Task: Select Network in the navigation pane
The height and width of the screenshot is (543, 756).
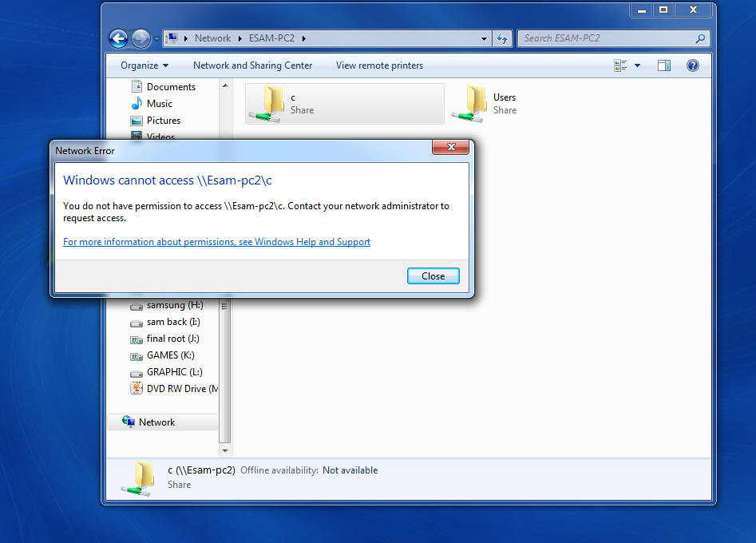Action: tap(163, 422)
